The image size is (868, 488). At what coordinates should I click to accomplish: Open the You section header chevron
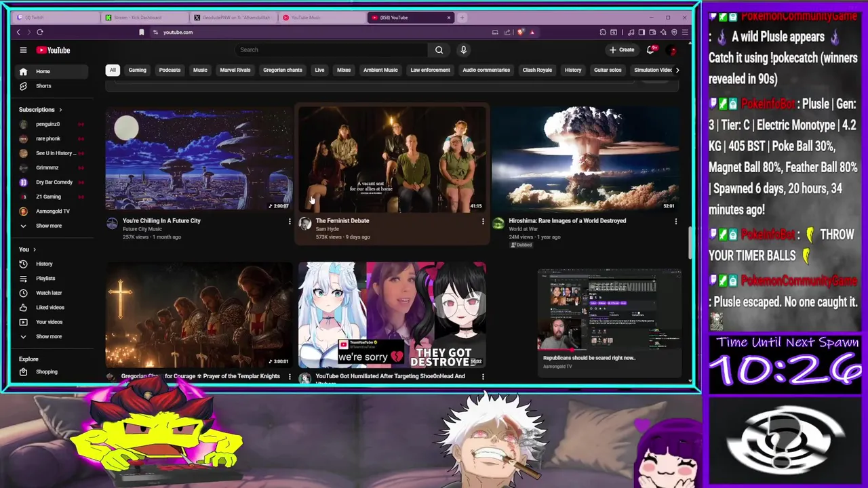point(35,249)
